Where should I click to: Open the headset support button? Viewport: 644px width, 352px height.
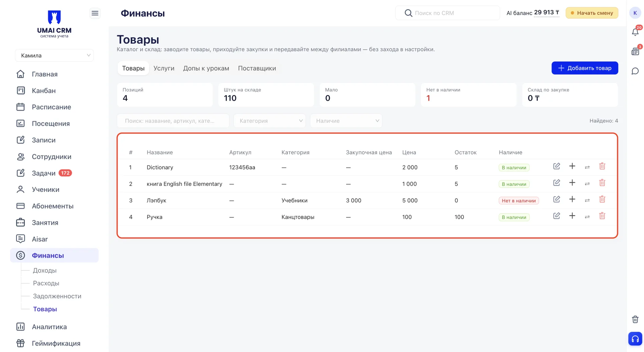635,339
